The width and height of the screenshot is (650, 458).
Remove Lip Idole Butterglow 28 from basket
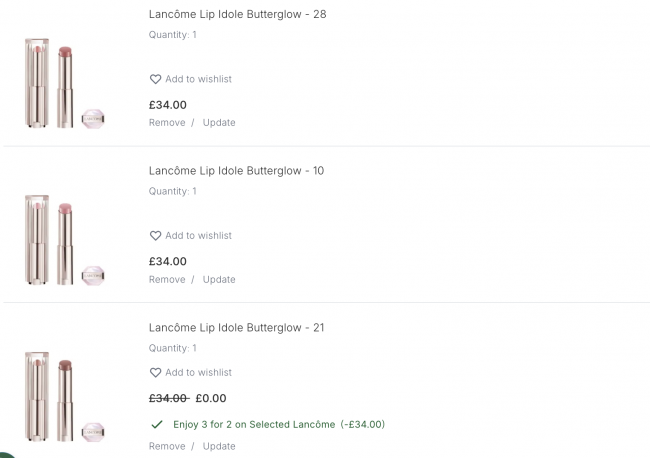tap(167, 123)
